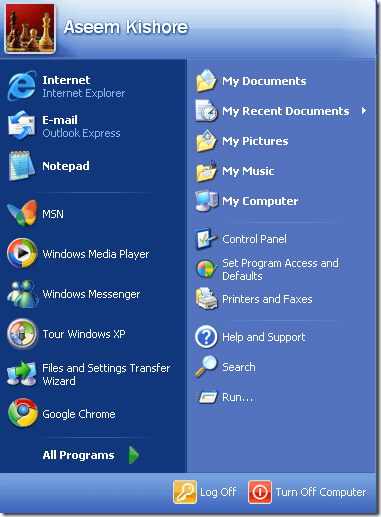Choose the My Recent Documents label
The width and height of the screenshot is (381, 517).
click(x=286, y=111)
